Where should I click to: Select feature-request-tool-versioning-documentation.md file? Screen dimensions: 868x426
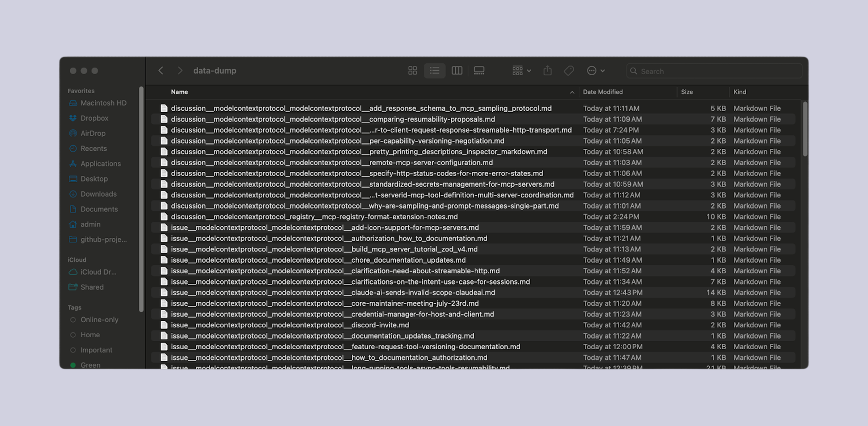click(x=474, y=347)
